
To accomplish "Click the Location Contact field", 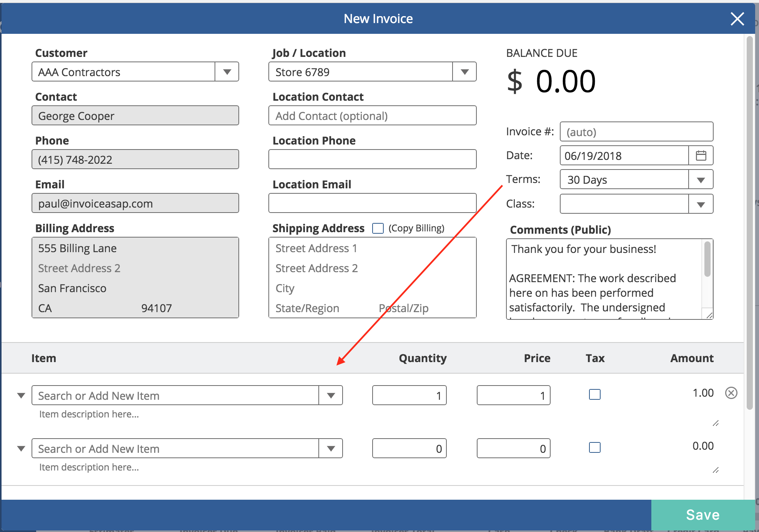I will [x=372, y=115].
